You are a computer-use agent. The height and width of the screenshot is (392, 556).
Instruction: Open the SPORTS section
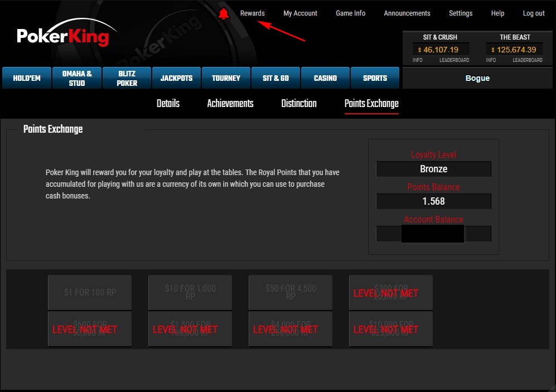pyautogui.click(x=375, y=78)
